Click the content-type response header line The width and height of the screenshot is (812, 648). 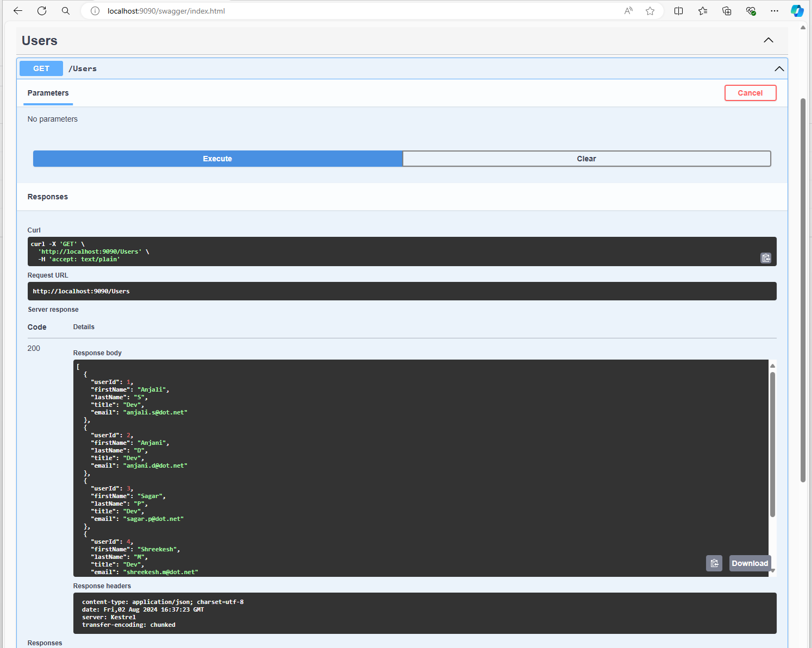[x=163, y=602]
